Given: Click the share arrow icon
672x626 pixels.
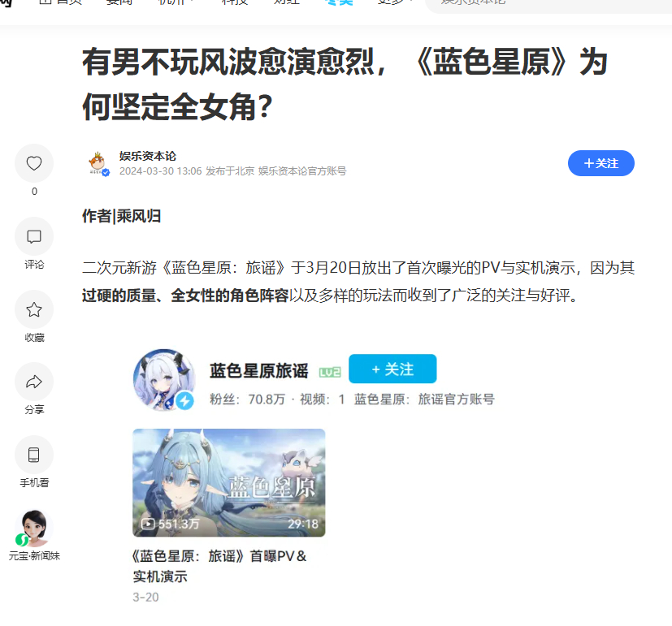Looking at the screenshot, I should (x=34, y=382).
